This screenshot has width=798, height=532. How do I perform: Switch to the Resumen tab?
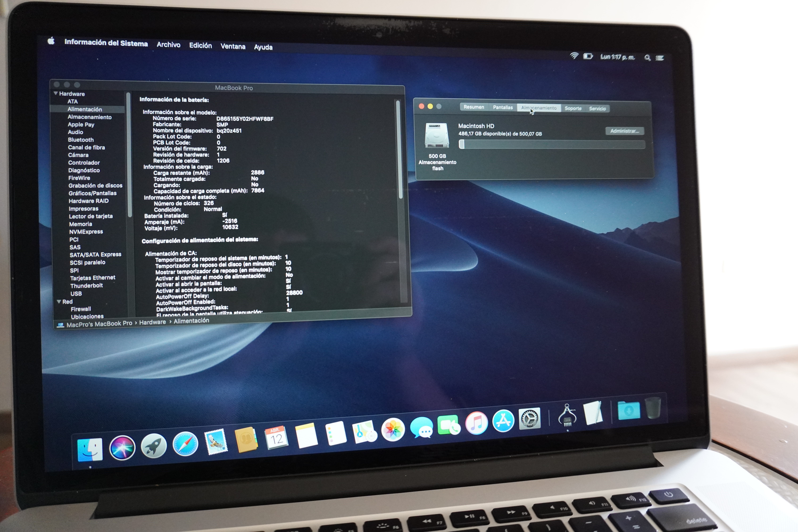474,107
